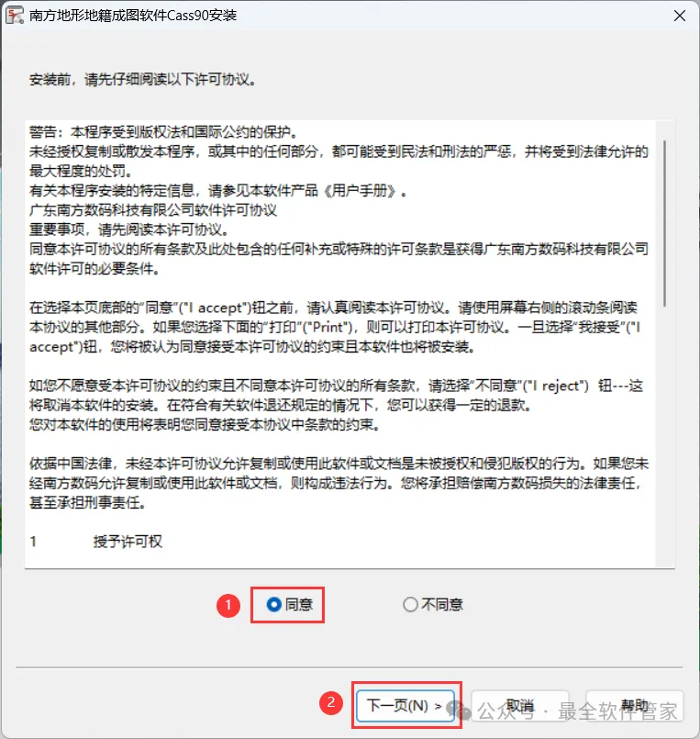Click the WeChat watermark icon near 公众号
Image resolution: width=700 pixels, height=739 pixels.
tap(459, 711)
